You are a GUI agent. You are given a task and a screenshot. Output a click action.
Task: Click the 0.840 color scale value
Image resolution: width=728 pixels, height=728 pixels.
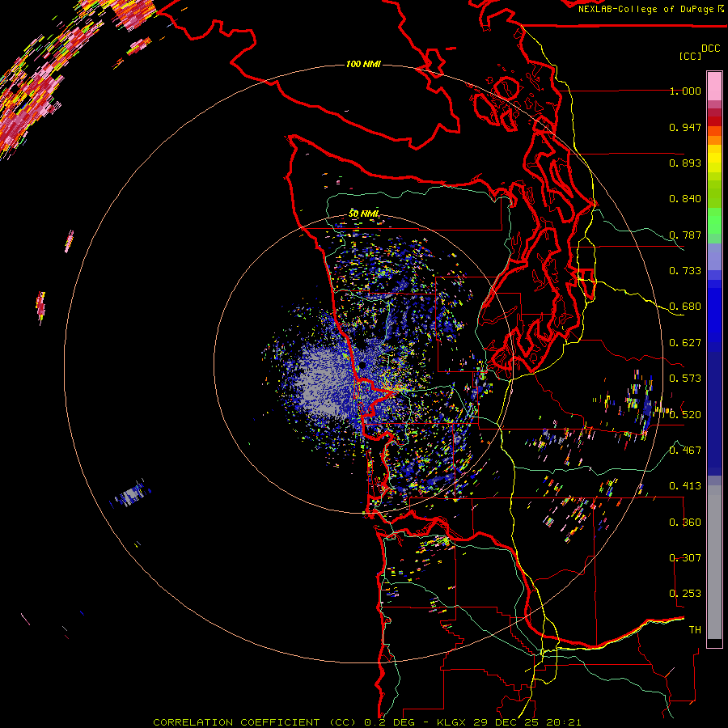click(685, 199)
